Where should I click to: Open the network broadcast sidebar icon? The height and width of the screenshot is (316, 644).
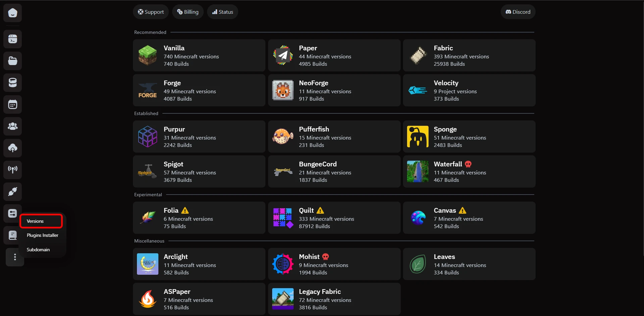coord(13,170)
